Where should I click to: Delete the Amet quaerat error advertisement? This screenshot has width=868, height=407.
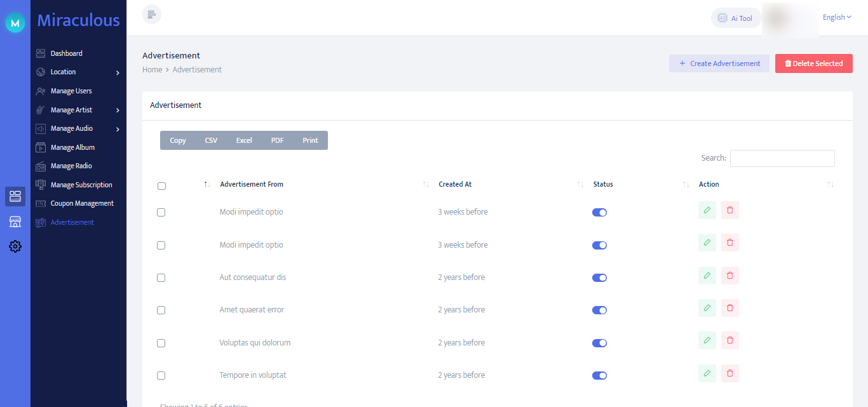click(x=729, y=308)
